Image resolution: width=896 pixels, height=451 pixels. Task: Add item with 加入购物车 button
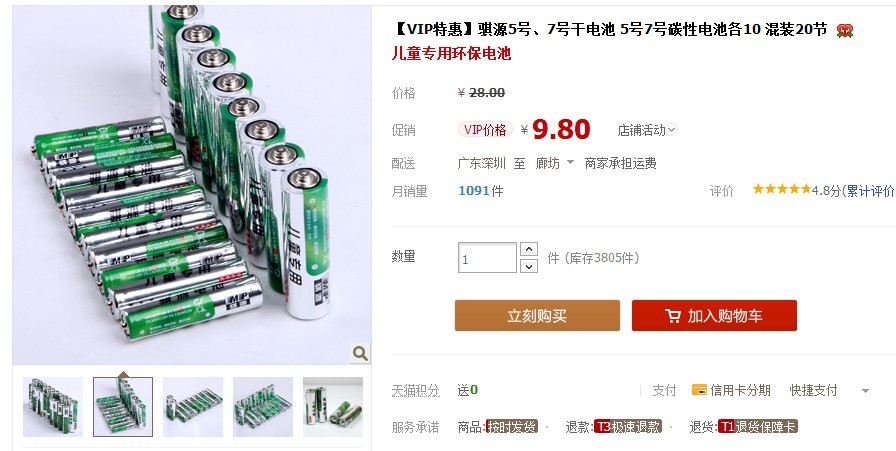pyautogui.click(x=714, y=316)
